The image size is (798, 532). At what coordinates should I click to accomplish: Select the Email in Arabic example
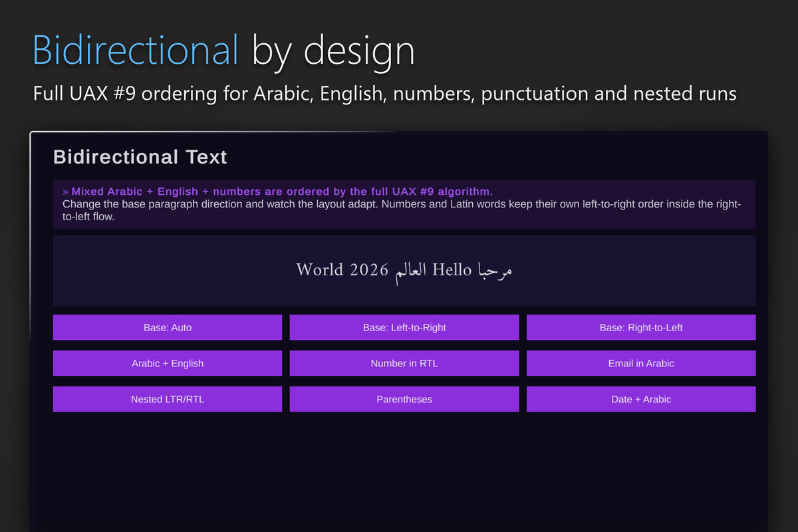coord(641,363)
